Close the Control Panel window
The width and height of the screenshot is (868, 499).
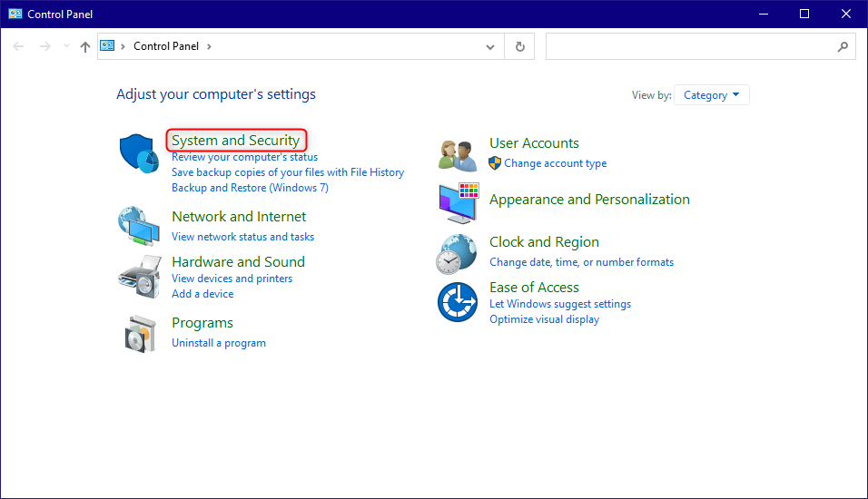(x=846, y=14)
